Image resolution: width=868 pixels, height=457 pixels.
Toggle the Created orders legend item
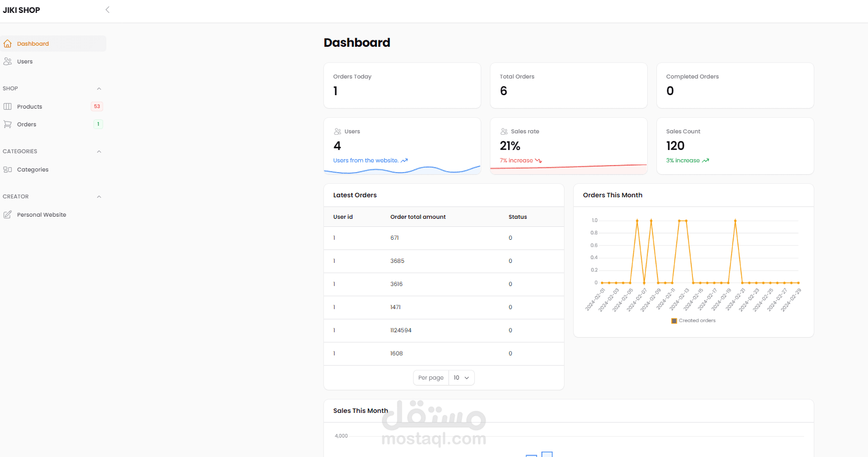pos(693,320)
